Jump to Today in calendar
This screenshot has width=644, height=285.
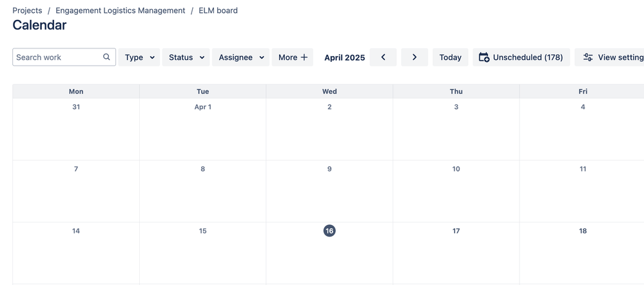click(450, 57)
